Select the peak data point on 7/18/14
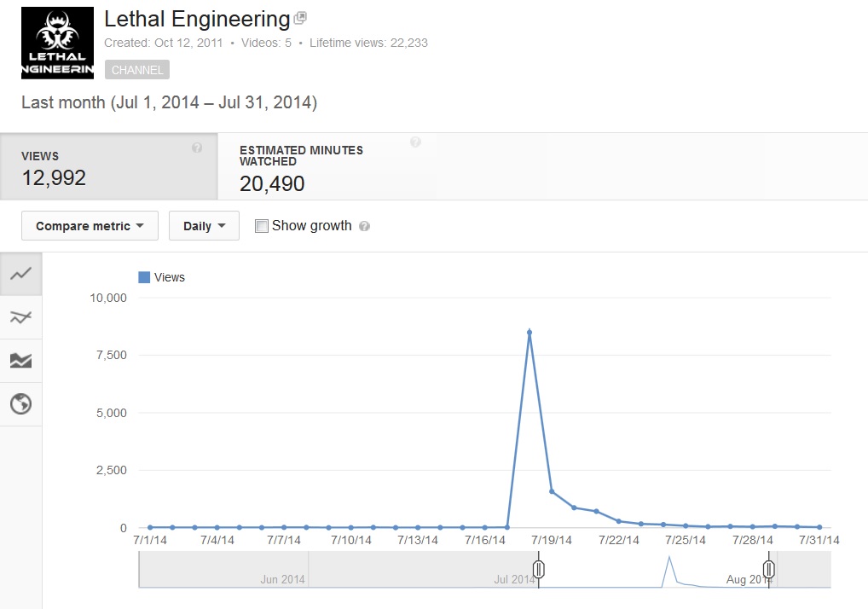This screenshot has width=868, height=609. point(529,331)
